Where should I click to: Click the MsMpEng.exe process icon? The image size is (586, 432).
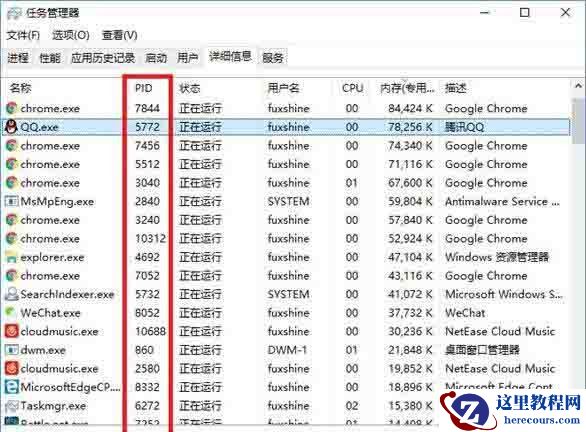[11, 201]
